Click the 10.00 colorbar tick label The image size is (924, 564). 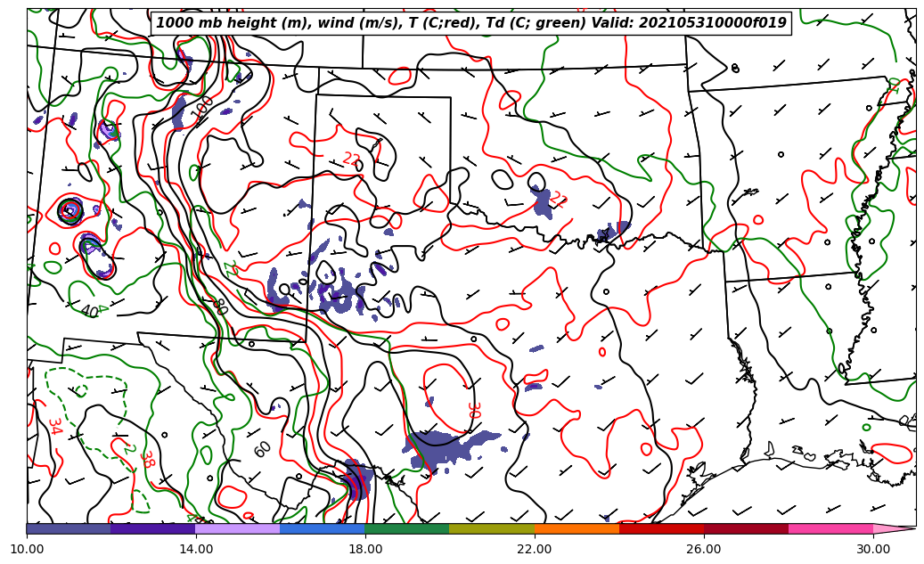(x=27, y=549)
